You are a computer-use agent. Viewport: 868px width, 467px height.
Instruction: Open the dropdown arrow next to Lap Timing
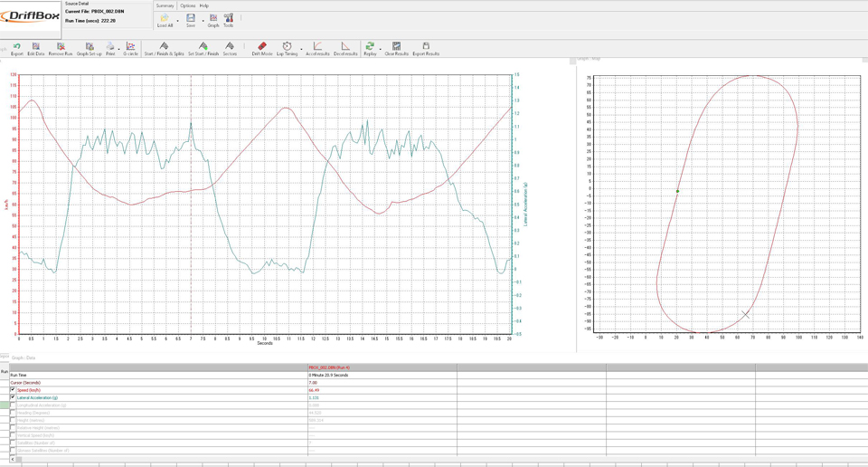(x=302, y=49)
